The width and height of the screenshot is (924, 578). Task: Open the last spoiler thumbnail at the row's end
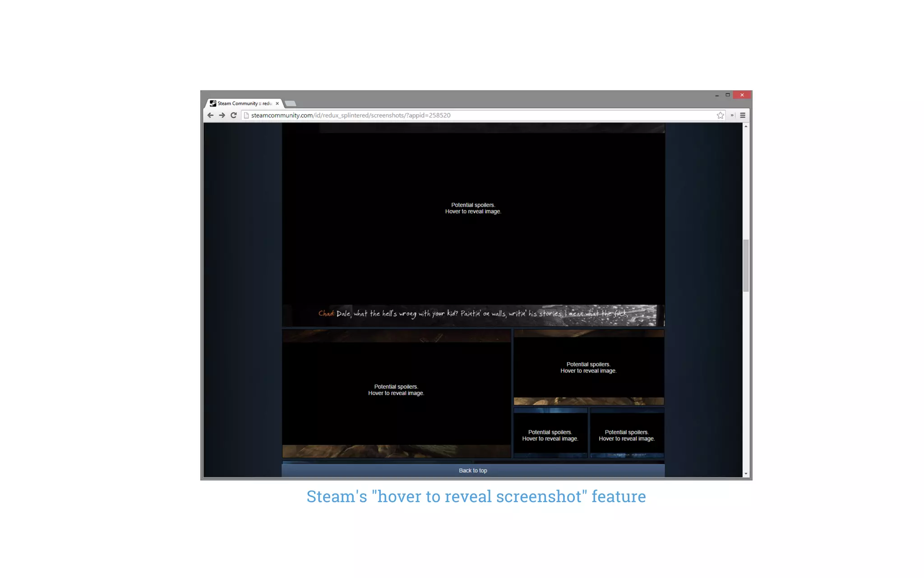coord(627,433)
